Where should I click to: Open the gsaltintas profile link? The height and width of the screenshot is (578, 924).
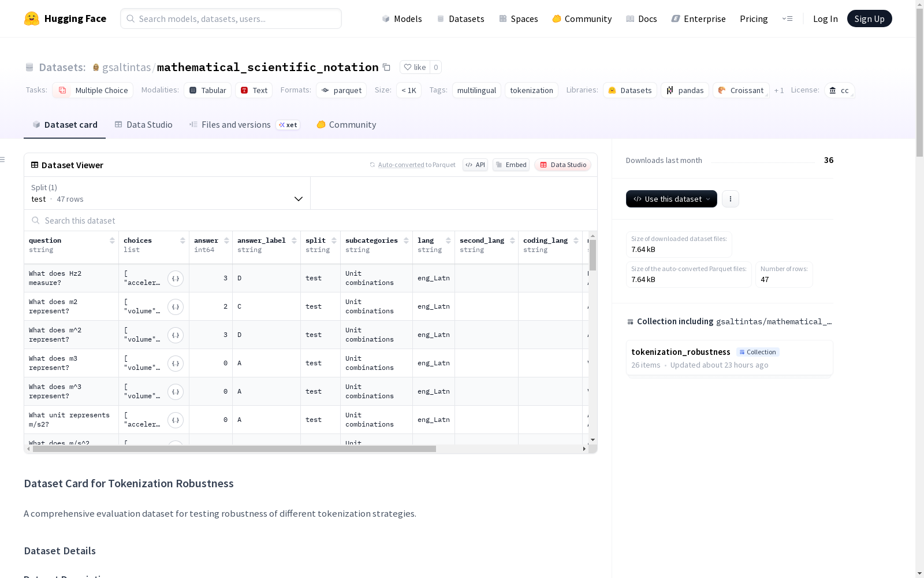coord(126,68)
